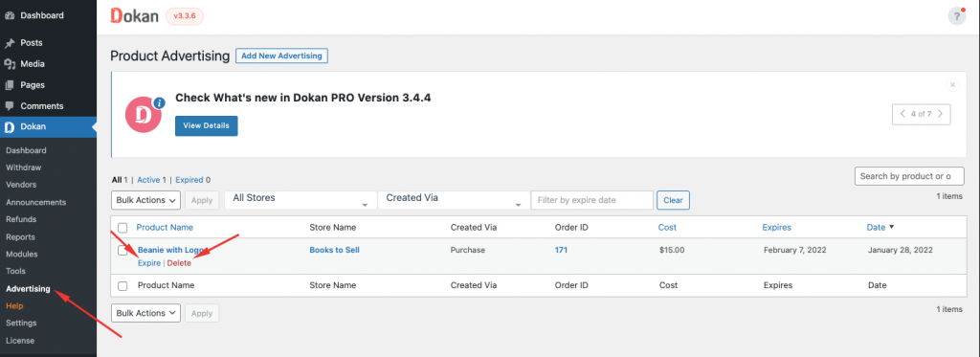Image resolution: width=980 pixels, height=357 pixels.
Task: Open Dokan Dashboard submenu item
Action: coord(26,150)
